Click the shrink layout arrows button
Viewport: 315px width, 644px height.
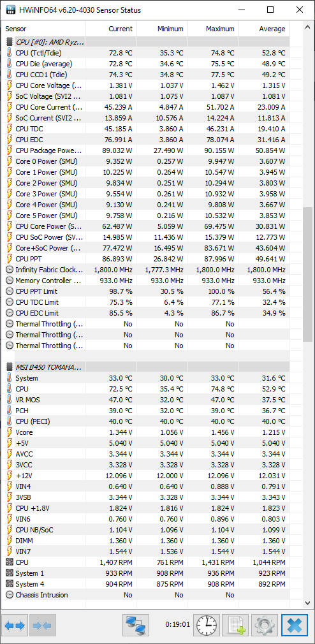coord(43,626)
